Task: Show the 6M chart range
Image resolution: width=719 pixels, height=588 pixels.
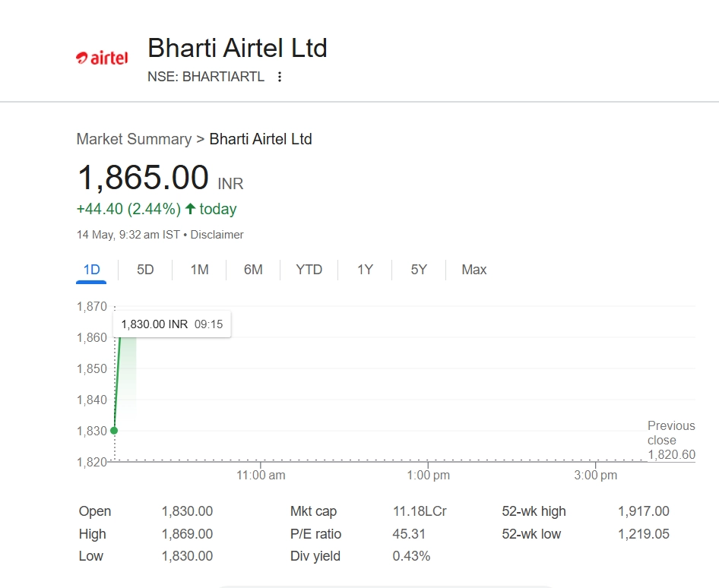Action: coord(253,270)
